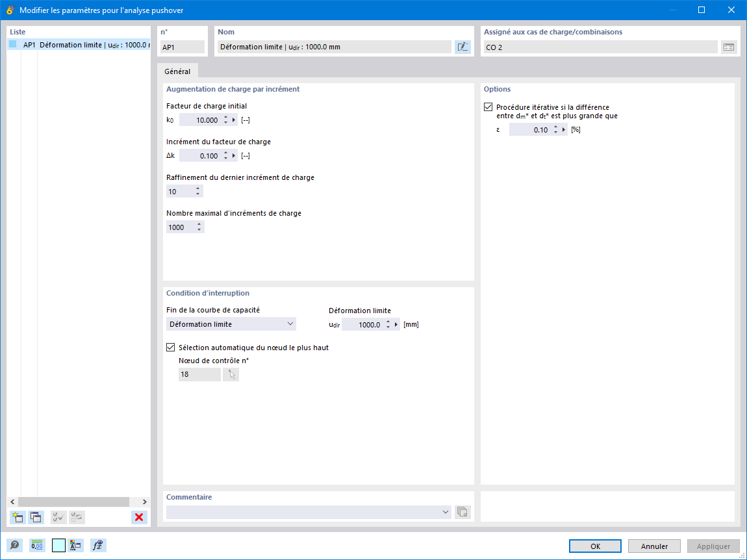Open the Δk increment arrow menu

point(234,156)
